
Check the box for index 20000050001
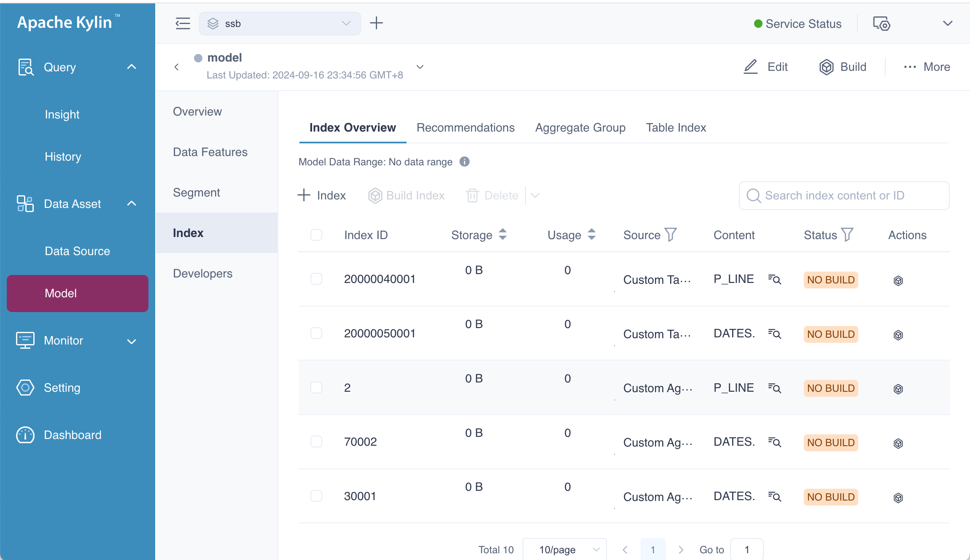tap(316, 334)
